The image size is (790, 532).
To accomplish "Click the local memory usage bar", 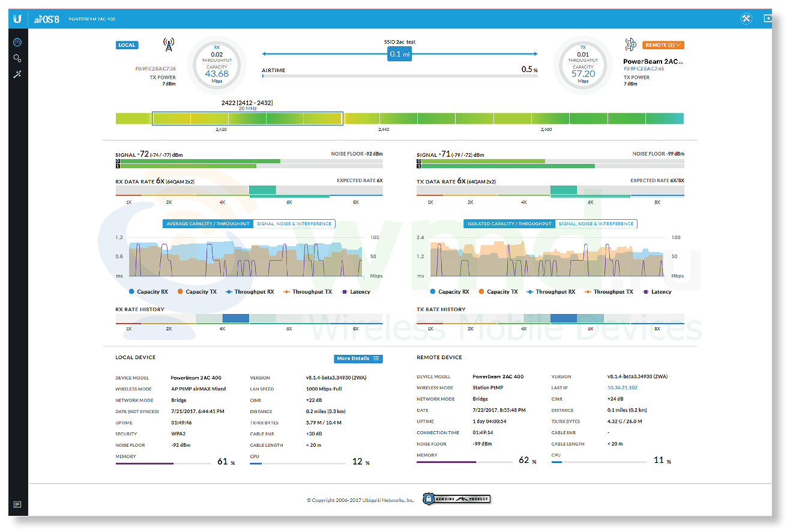I will 163,464.
